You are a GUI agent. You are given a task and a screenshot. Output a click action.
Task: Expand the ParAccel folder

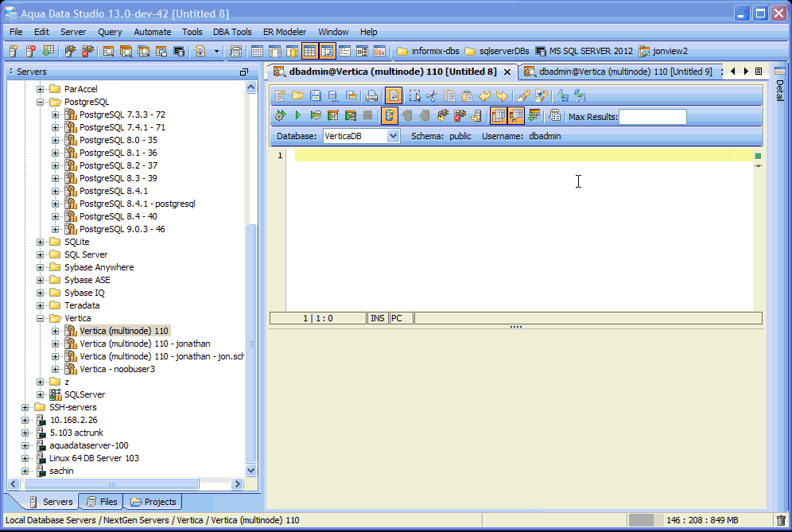coord(40,89)
